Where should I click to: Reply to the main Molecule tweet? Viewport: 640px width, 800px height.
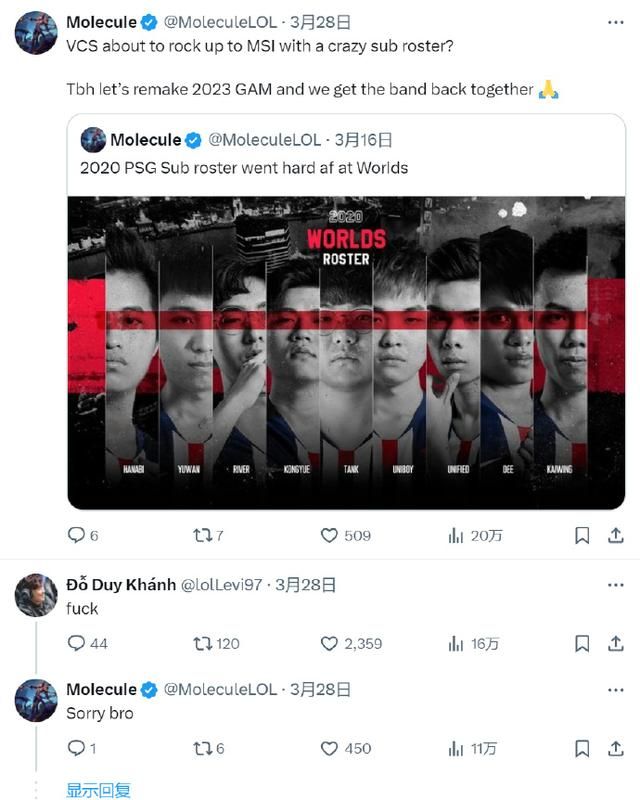pos(76,536)
